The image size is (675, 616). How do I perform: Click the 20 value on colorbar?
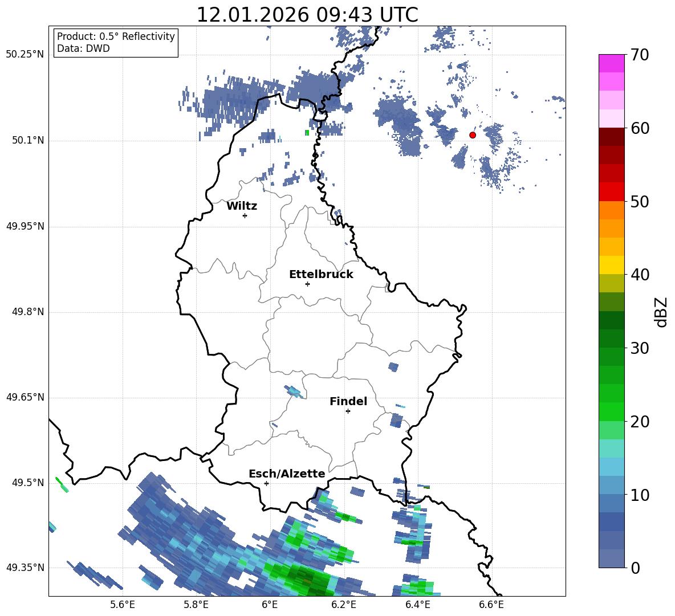(x=640, y=421)
